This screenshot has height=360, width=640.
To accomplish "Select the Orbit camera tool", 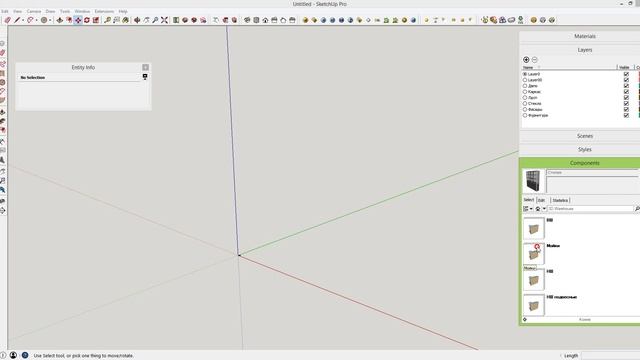I will tap(137, 20).
